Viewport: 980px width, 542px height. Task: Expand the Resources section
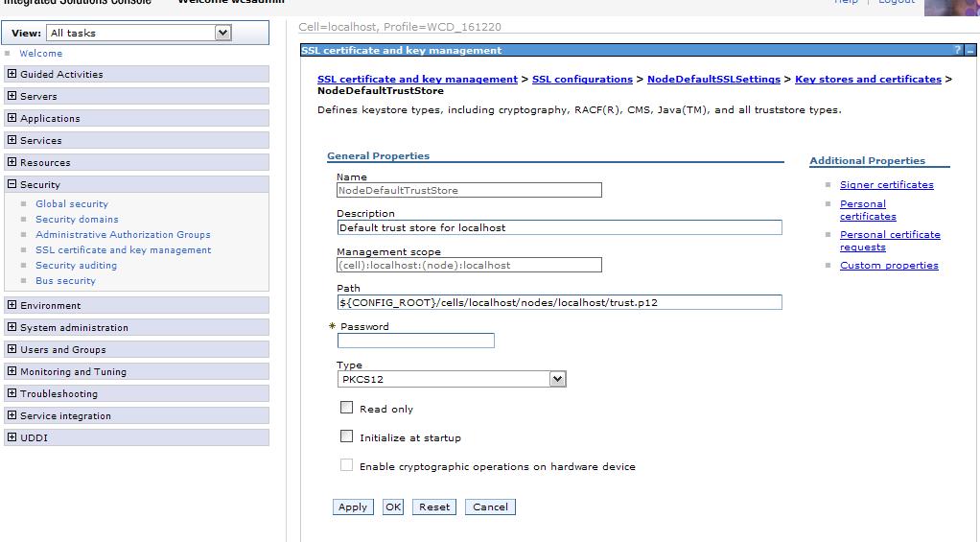[x=12, y=162]
